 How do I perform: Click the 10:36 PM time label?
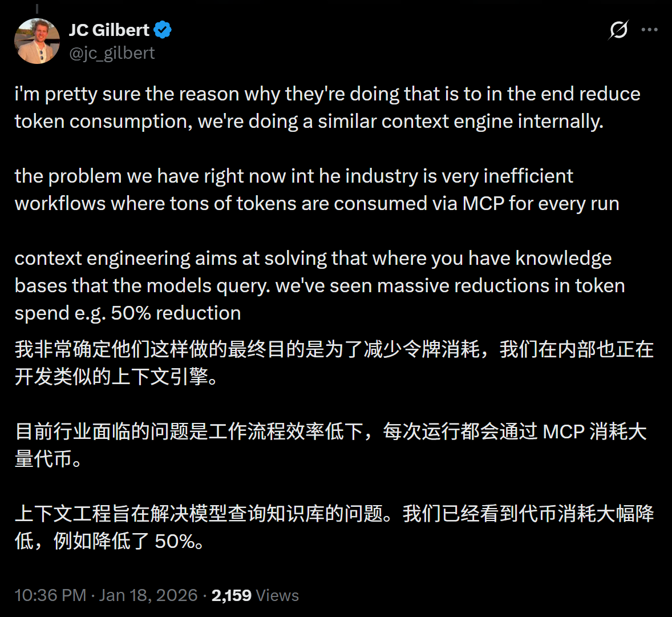point(50,595)
